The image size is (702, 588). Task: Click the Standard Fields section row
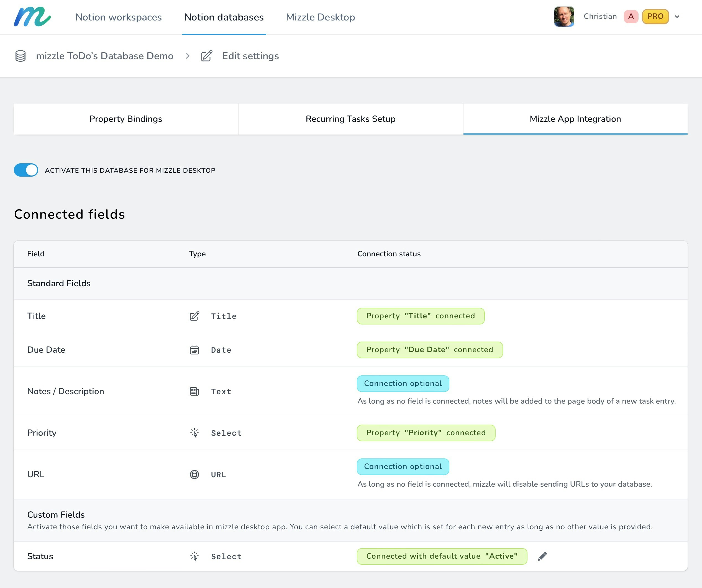click(351, 283)
